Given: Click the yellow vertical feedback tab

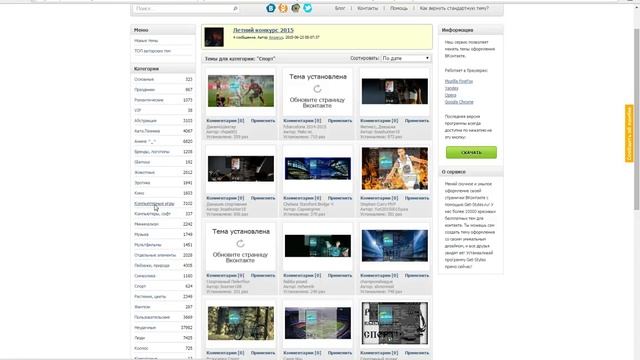Looking at the screenshot, I should point(629,133).
